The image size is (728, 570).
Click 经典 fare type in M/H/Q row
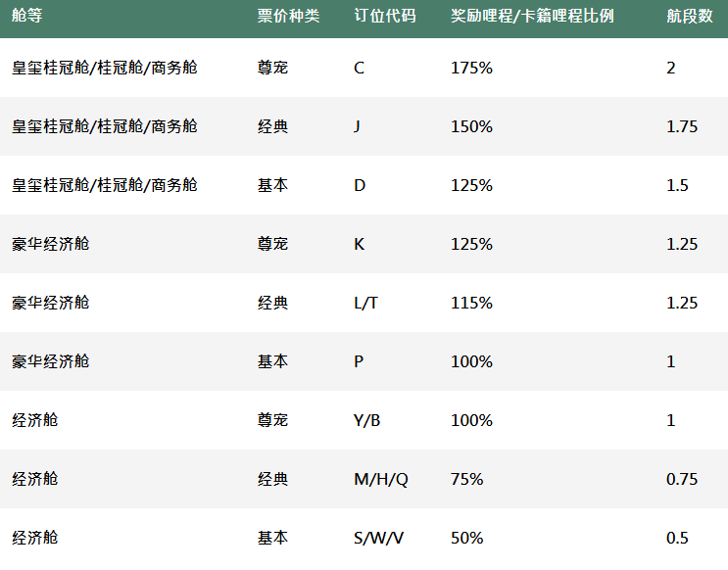click(x=272, y=479)
